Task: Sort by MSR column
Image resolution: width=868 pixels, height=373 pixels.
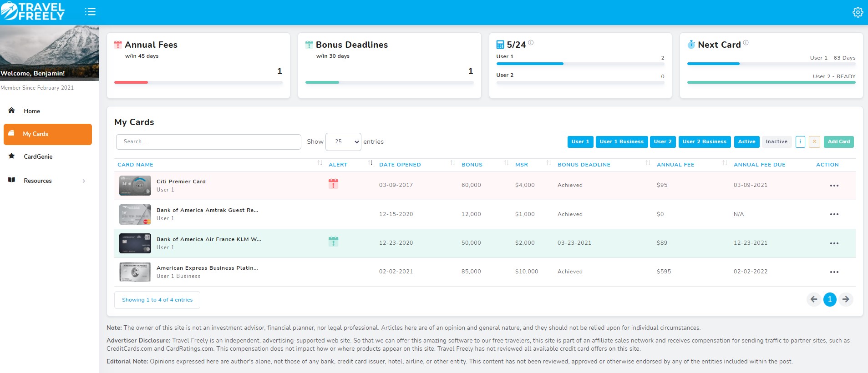Action: [x=548, y=163]
